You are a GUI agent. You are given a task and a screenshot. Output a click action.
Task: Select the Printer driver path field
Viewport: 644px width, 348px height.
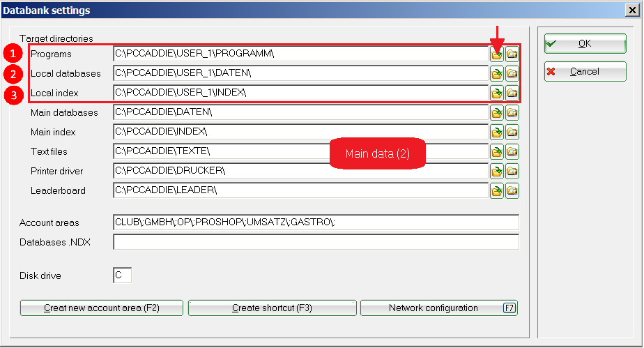(x=300, y=170)
